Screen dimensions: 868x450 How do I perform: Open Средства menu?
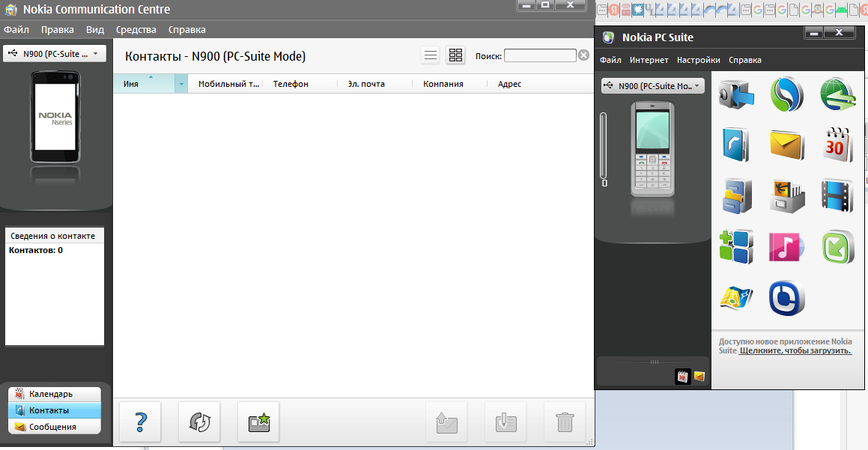tap(136, 29)
